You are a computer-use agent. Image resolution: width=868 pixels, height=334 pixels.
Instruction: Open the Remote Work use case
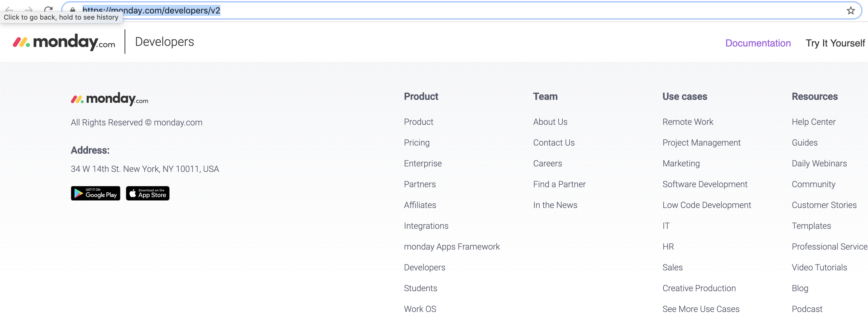point(688,122)
